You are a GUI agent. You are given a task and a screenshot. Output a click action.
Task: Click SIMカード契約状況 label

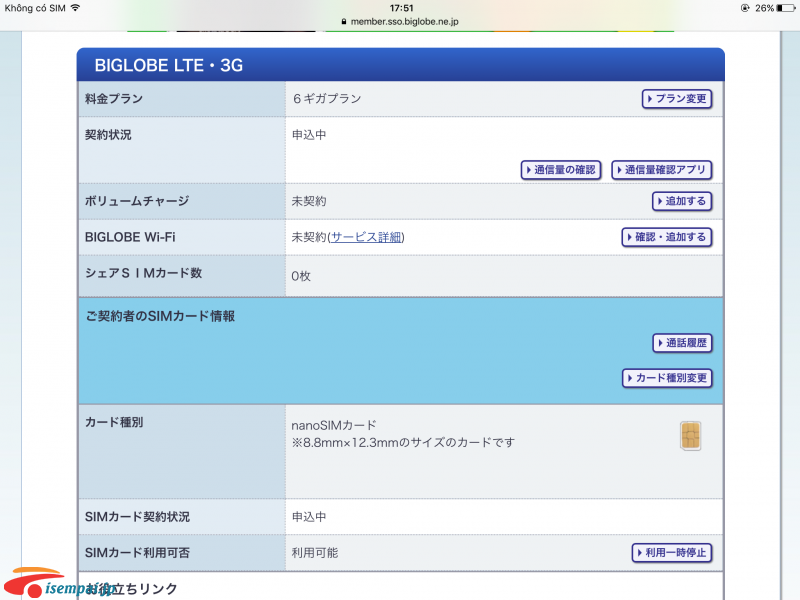click(137, 517)
